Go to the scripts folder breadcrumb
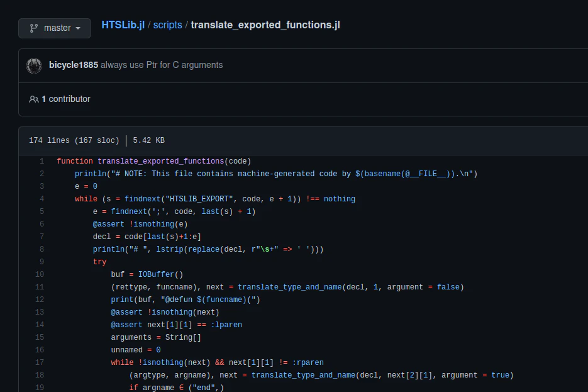The height and width of the screenshot is (392, 588). (x=168, y=25)
